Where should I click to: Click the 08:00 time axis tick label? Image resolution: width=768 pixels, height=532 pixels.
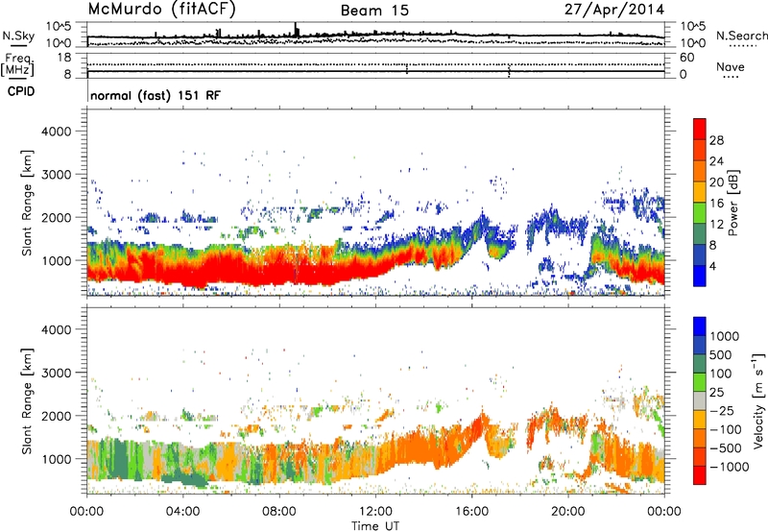[279, 512]
